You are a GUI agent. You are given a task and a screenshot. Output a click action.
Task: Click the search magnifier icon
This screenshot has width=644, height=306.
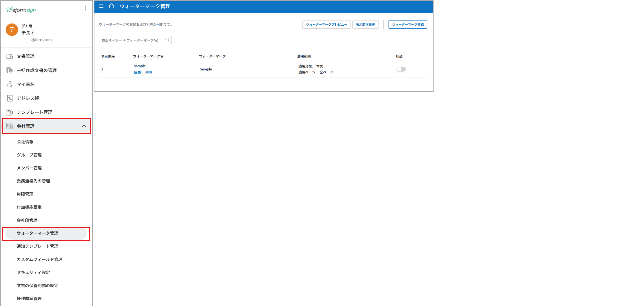(167, 40)
